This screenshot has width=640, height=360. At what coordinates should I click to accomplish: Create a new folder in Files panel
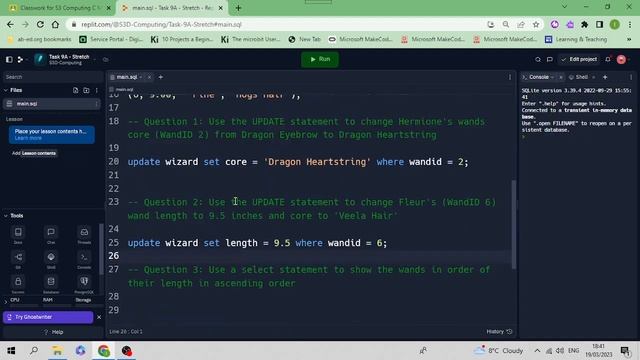(x=86, y=90)
